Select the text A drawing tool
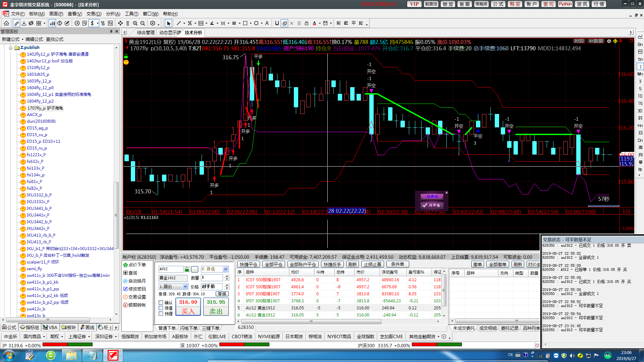The image size is (644, 362). click(267, 23)
